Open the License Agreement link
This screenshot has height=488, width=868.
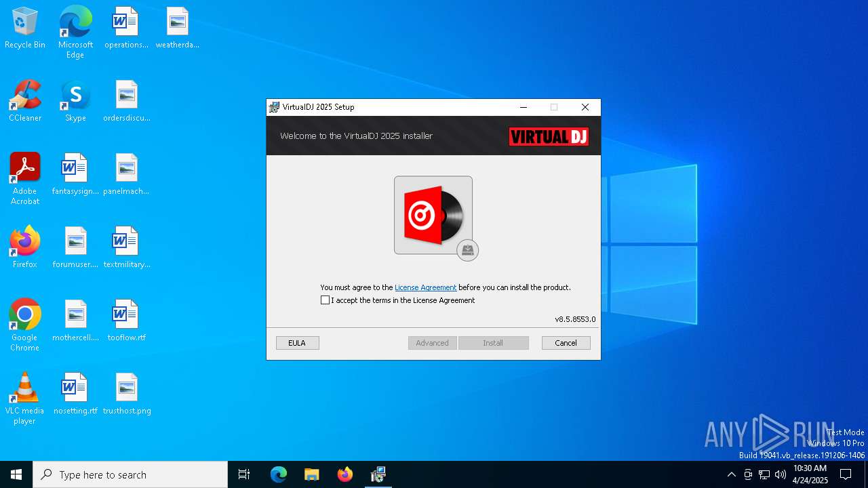[x=426, y=287]
